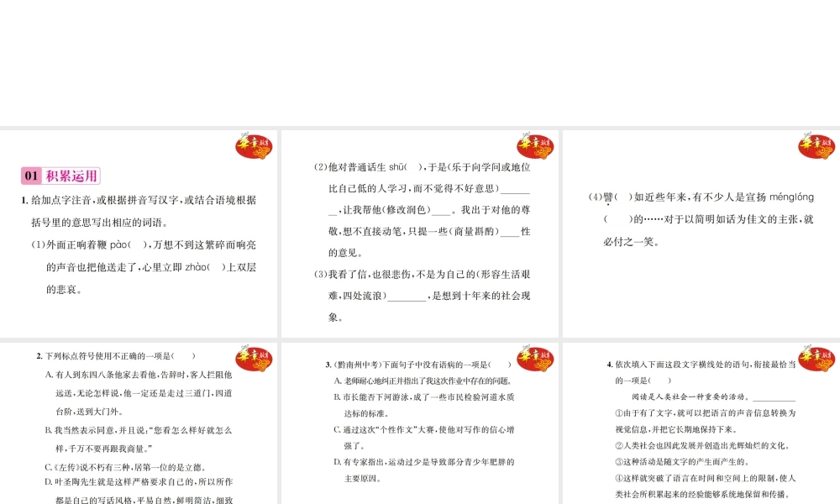
Task: Click the 华章教育 logo on the bottom-right card
Action: pos(816,360)
